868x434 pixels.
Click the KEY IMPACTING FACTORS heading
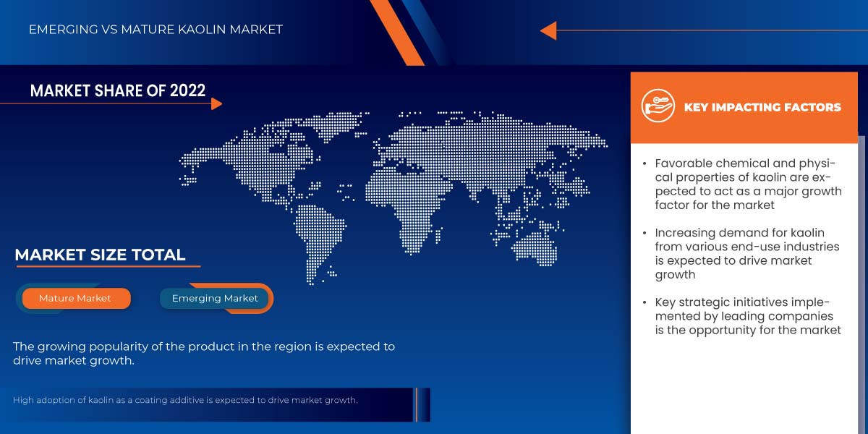762,107
